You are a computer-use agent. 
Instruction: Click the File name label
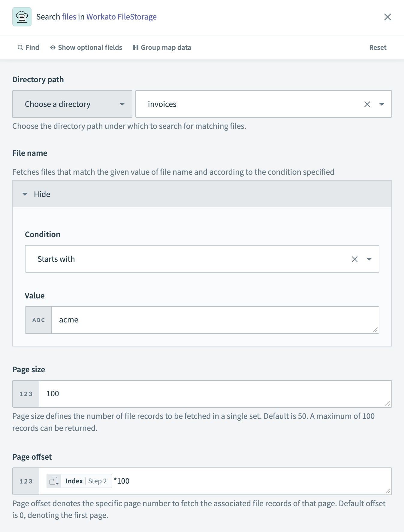pyautogui.click(x=30, y=153)
